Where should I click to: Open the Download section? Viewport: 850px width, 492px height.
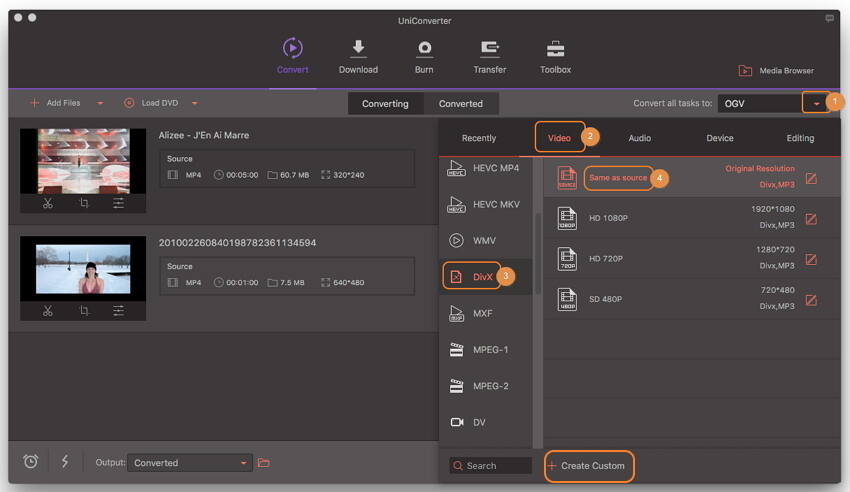358,56
